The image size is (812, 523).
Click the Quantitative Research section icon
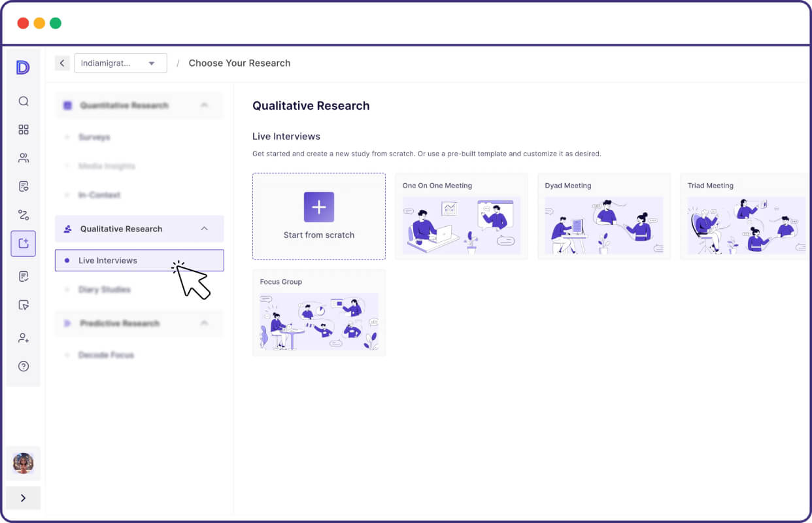67,105
